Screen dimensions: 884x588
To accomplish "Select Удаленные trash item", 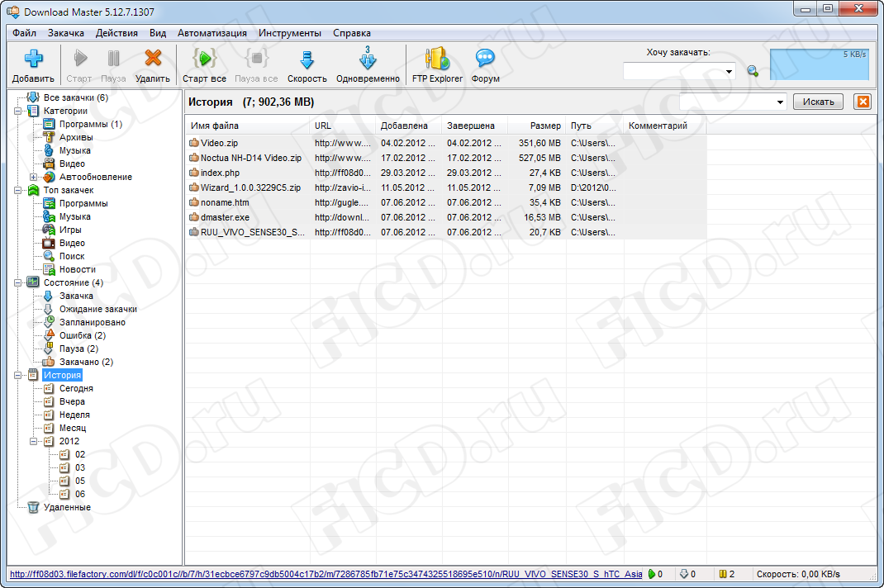I will point(67,507).
